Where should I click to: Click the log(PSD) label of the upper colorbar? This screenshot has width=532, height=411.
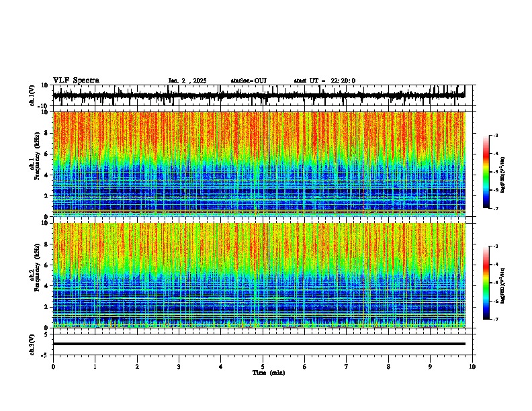tap(503, 175)
